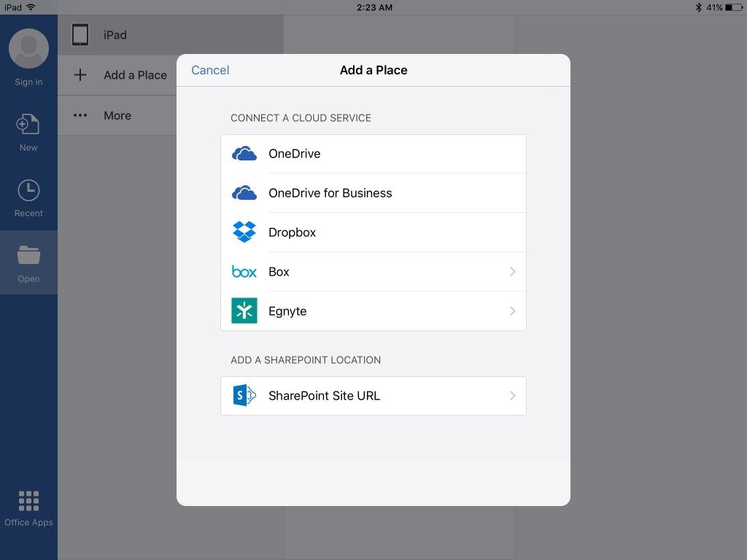The image size is (747, 560).
Task: Expand the Box entry via its chevron
Action: [x=513, y=271]
